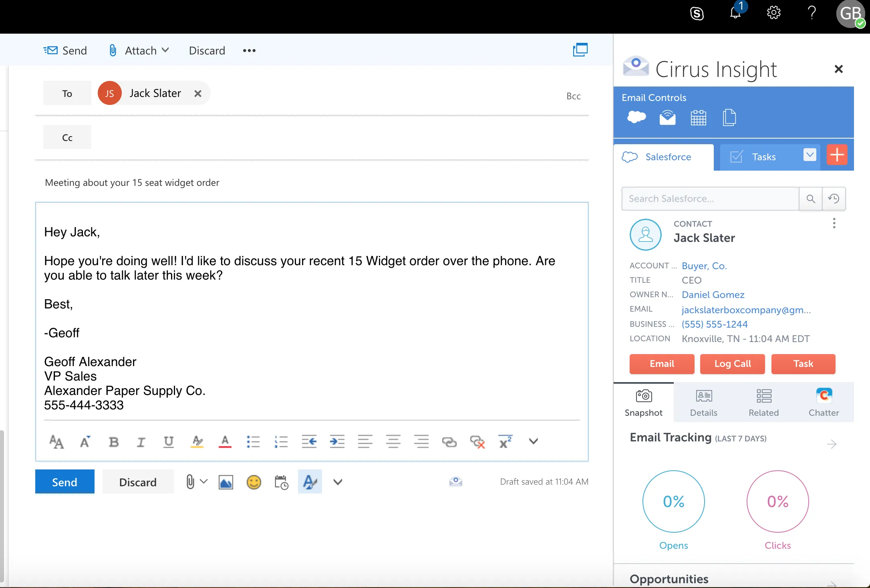Insert an emoji into the message
Viewport: 870px width, 588px height.
point(254,482)
